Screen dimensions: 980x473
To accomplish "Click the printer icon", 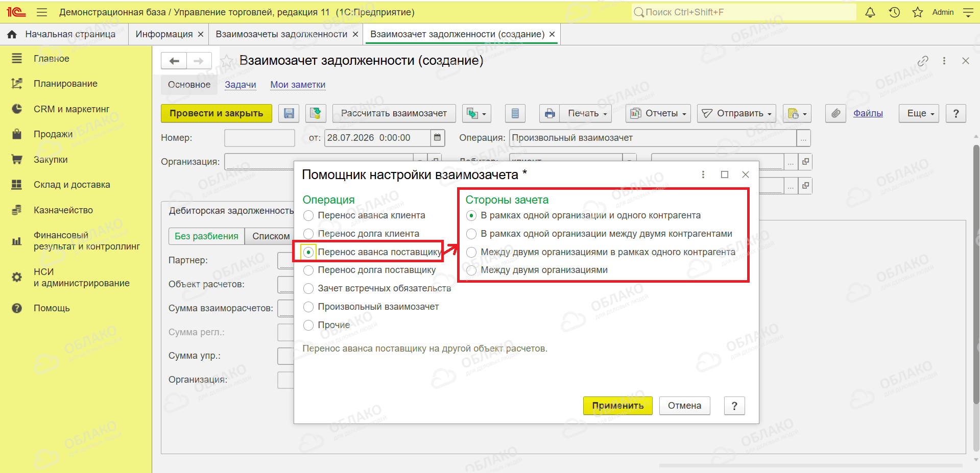I will pyautogui.click(x=549, y=113).
